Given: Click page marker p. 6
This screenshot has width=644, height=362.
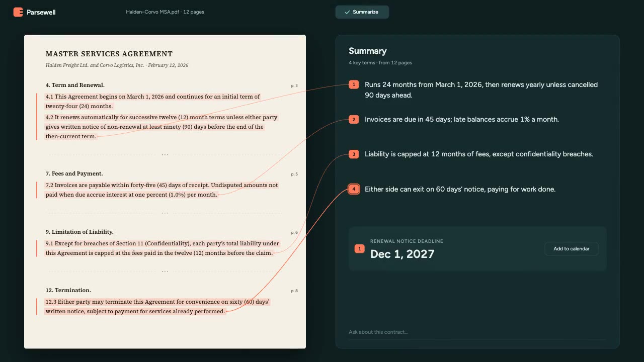Looking at the screenshot, I should point(294,232).
